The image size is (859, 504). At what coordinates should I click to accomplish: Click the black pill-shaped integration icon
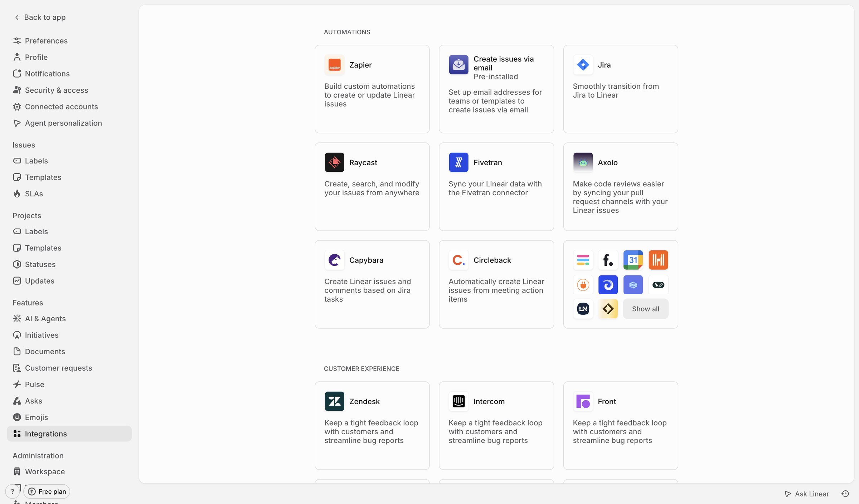[x=658, y=285]
